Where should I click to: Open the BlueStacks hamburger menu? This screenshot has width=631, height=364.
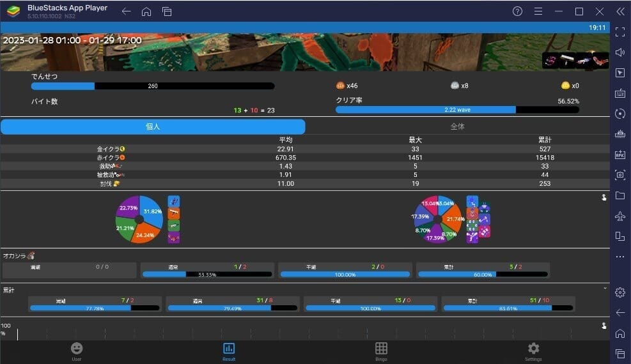(x=538, y=11)
